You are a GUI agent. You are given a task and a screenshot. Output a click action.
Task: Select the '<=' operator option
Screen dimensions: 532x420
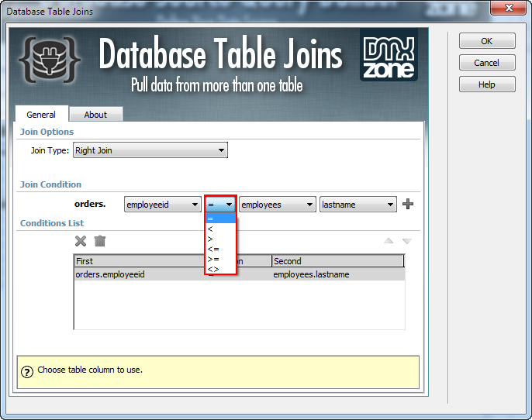tap(220, 250)
